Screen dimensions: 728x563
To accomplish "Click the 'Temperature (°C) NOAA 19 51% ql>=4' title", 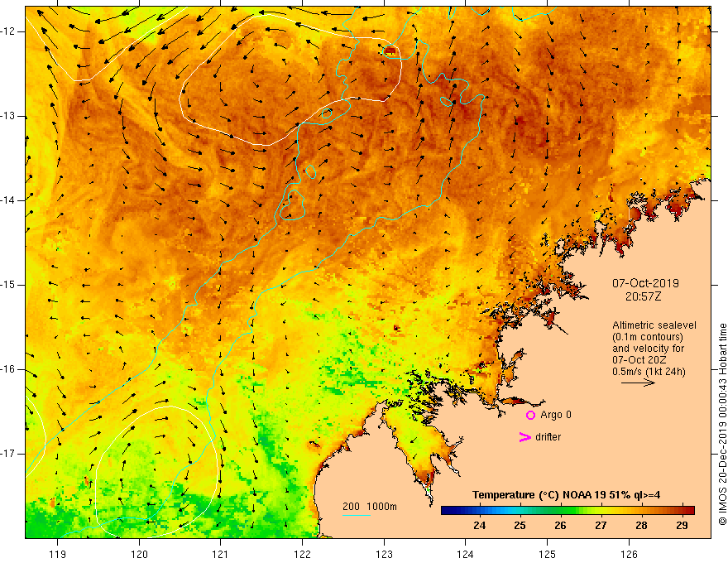I will pyautogui.click(x=566, y=495).
